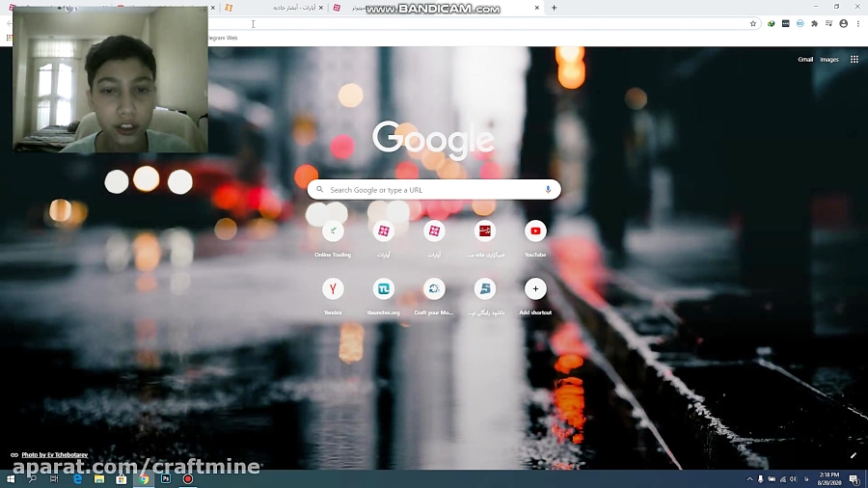
Task: Click the Add shortcut plus button
Action: [535, 288]
